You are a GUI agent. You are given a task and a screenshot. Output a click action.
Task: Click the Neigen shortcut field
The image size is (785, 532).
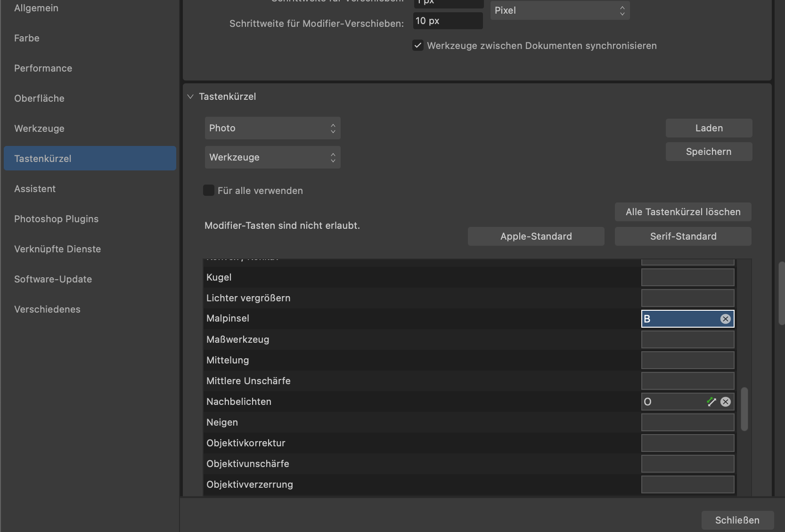687,422
